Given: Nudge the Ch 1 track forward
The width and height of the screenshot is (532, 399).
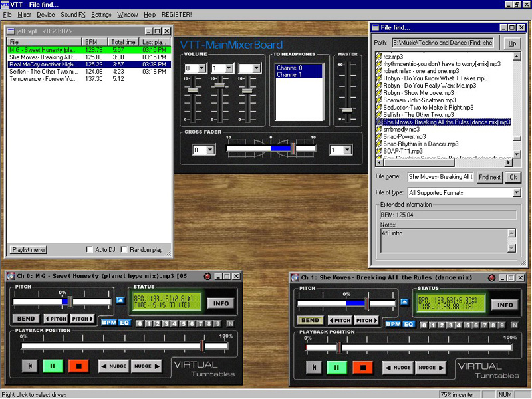Looking at the screenshot, I should 430,368.
